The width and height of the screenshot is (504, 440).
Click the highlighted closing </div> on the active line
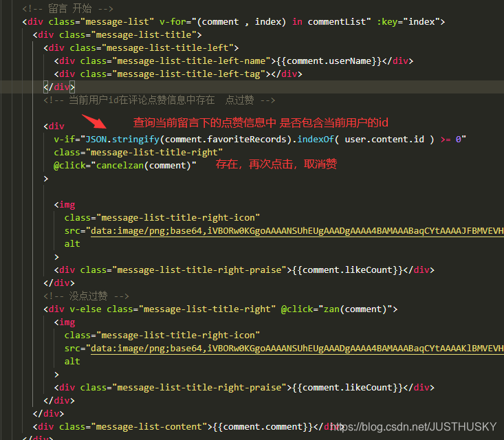[x=59, y=87]
